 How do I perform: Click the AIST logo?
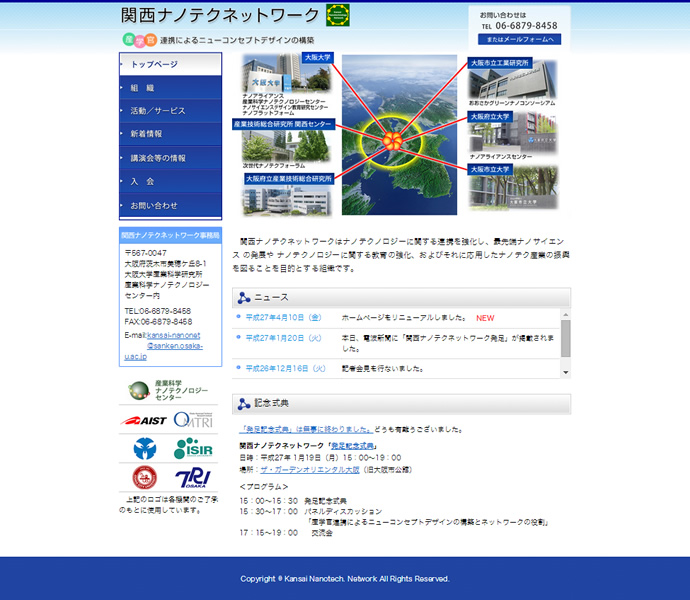(143, 421)
